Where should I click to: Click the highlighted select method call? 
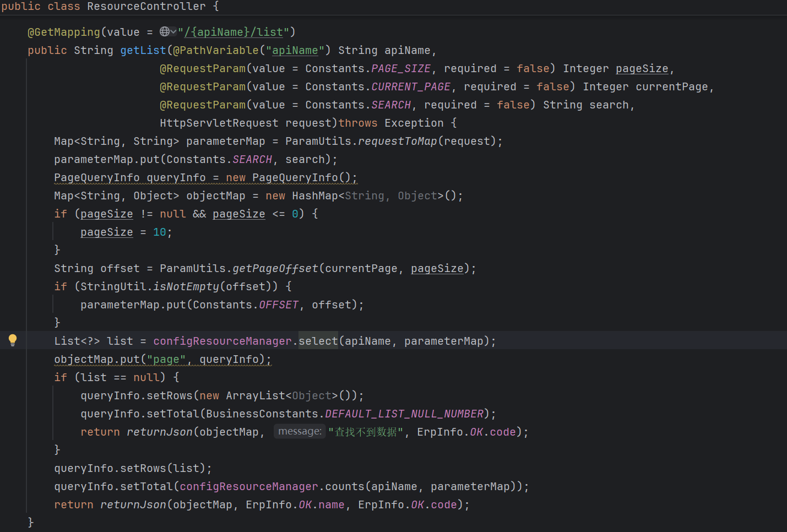pyautogui.click(x=318, y=341)
